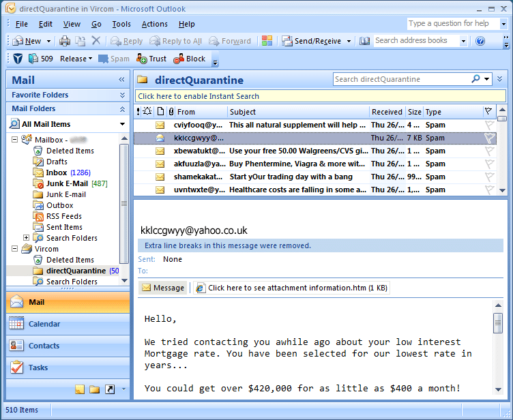513x420 pixels.
Task: Flag the cviyfooq message
Action: (489, 125)
